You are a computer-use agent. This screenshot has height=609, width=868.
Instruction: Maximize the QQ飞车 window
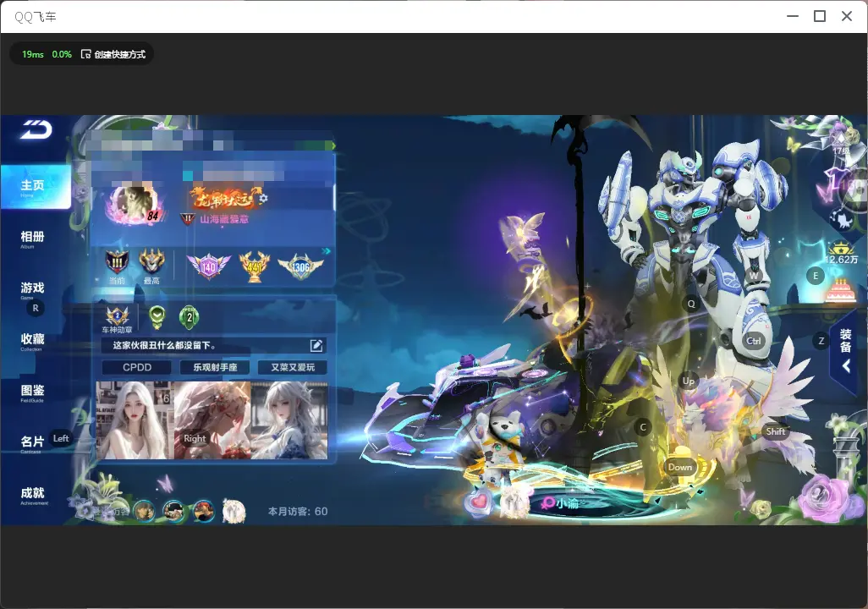coord(819,17)
